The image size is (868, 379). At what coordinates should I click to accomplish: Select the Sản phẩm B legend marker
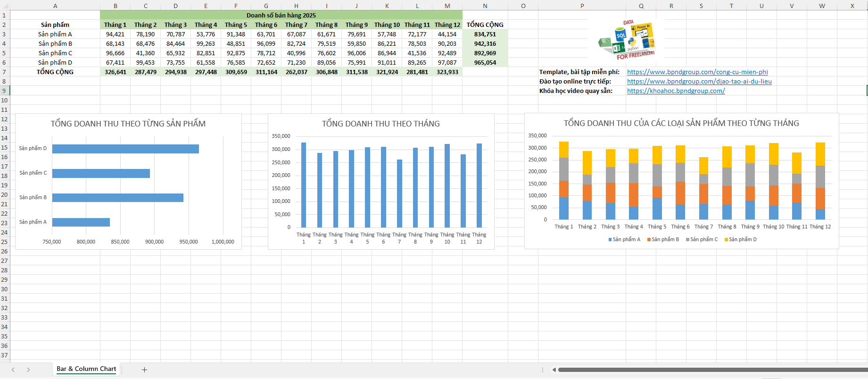tap(649, 240)
